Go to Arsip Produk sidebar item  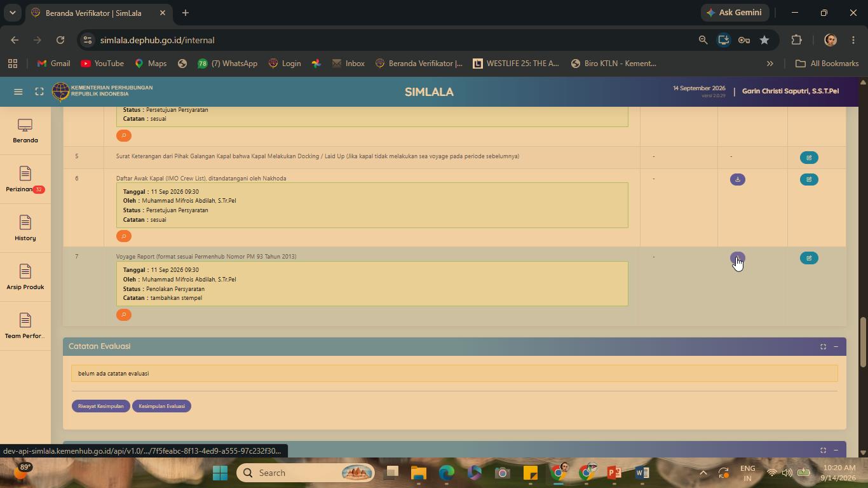(x=25, y=278)
